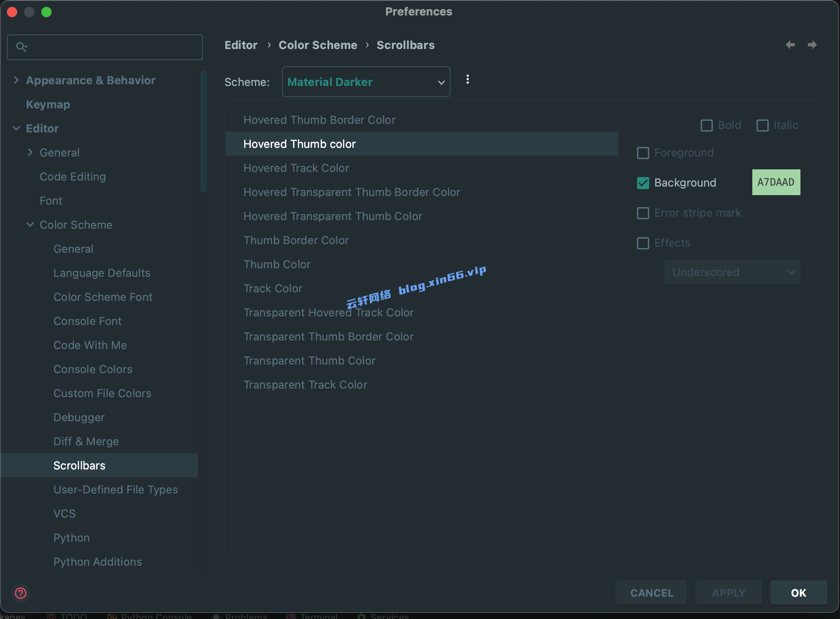Select Transparent Hovered Track Color entry
The height and width of the screenshot is (619, 840).
(422, 312)
